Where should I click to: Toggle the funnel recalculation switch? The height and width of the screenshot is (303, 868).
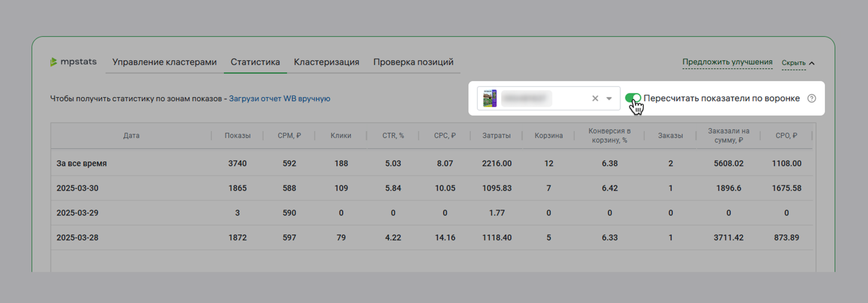633,98
